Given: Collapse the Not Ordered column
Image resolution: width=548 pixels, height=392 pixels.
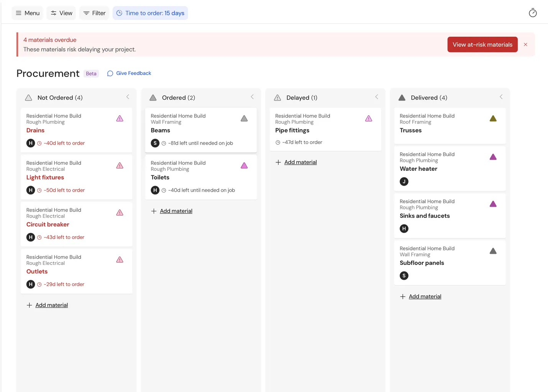Looking at the screenshot, I should coord(128,97).
